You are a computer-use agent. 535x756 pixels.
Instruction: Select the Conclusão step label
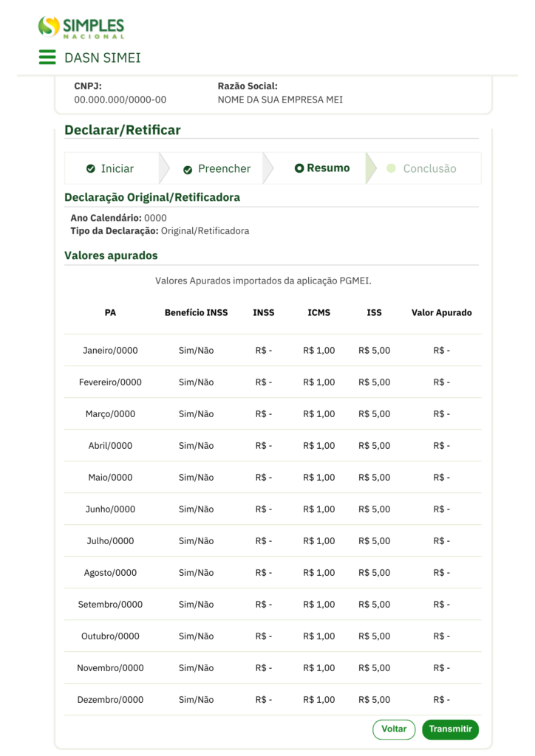point(429,169)
